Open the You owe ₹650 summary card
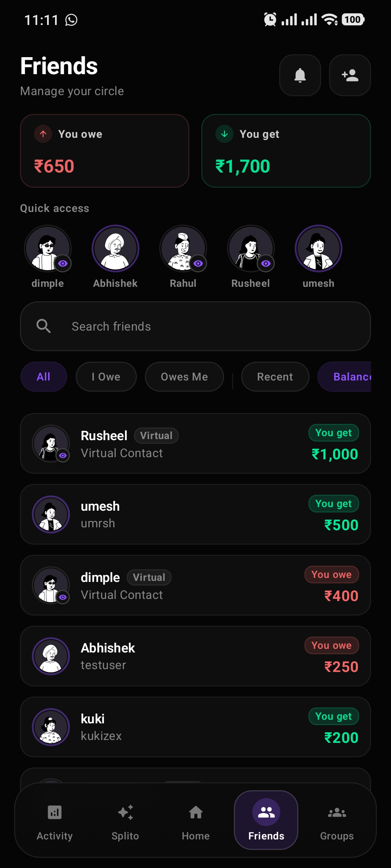Image resolution: width=391 pixels, height=868 pixels. coord(105,151)
